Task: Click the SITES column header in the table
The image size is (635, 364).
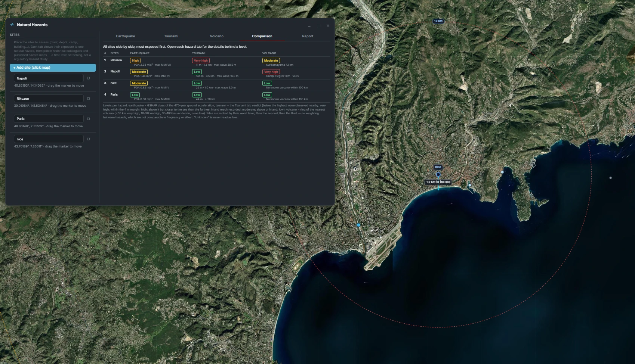Action: click(114, 53)
